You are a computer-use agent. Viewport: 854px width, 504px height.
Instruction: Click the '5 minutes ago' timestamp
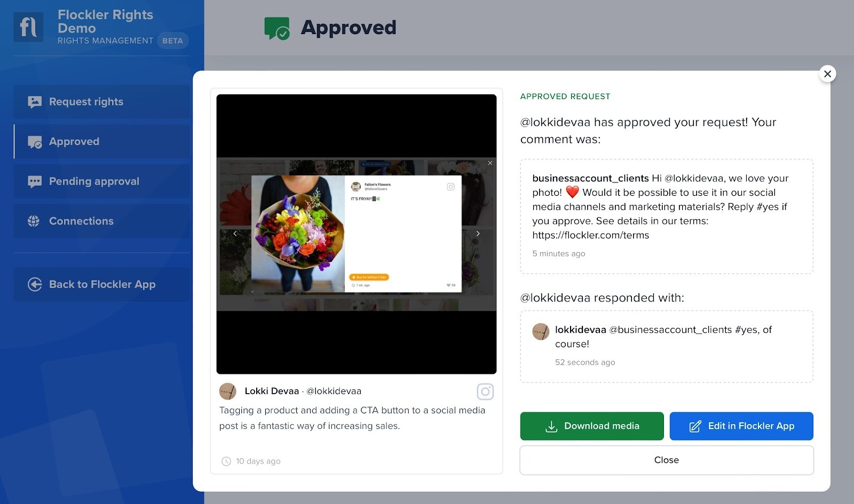point(558,254)
